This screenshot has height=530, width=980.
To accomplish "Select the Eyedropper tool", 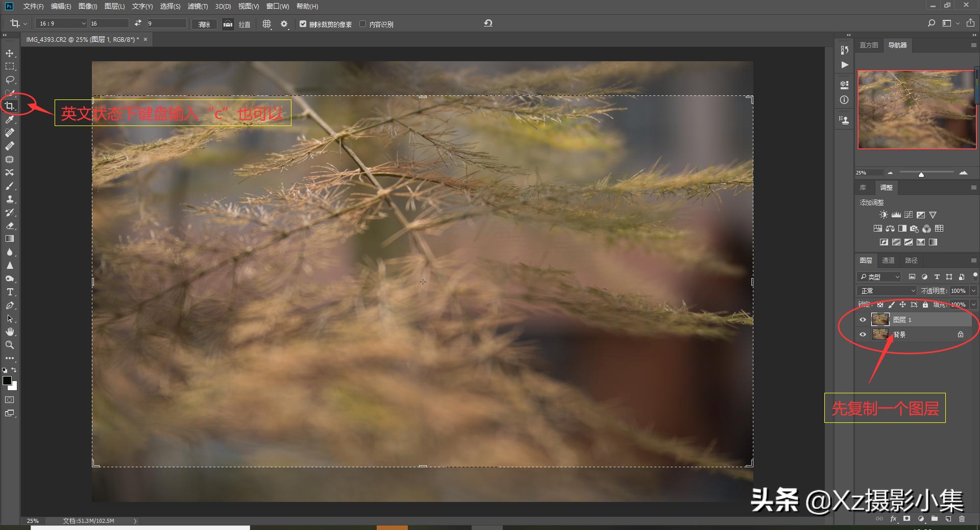I will (10, 119).
